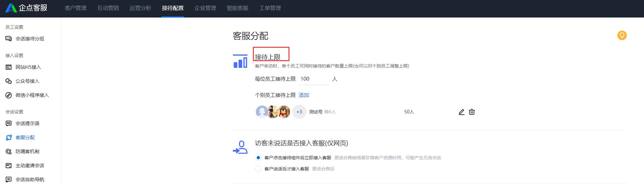Viewport: 644px width, 186px height.
Task: Click the 客服分配 page heading
Action: click(x=250, y=36)
